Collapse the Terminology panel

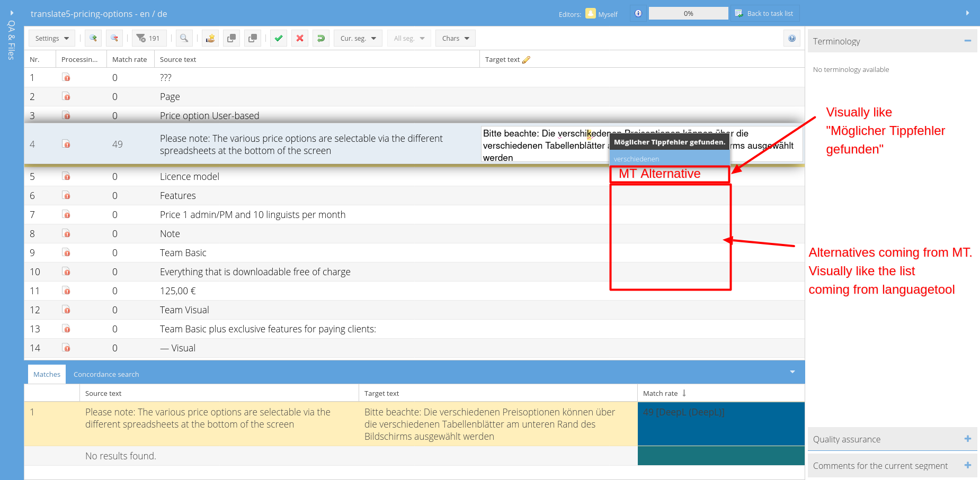click(967, 41)
